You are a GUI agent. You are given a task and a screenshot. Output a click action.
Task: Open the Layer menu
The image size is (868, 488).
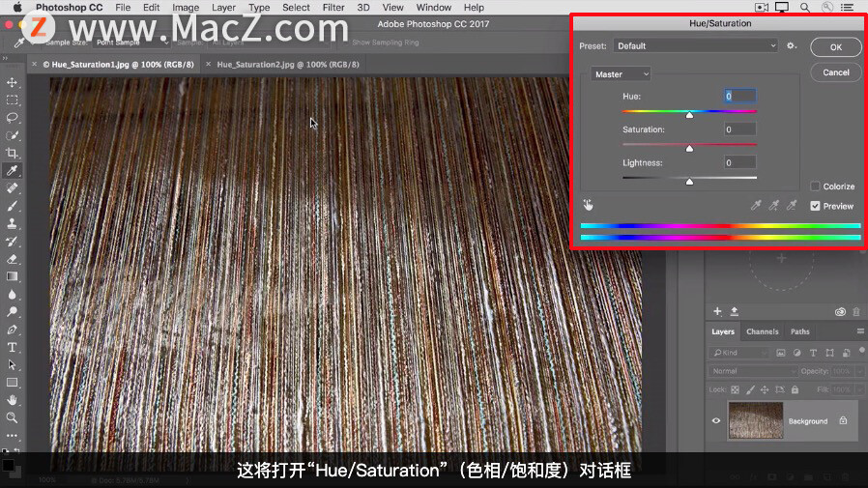click(x=223, y=7)
